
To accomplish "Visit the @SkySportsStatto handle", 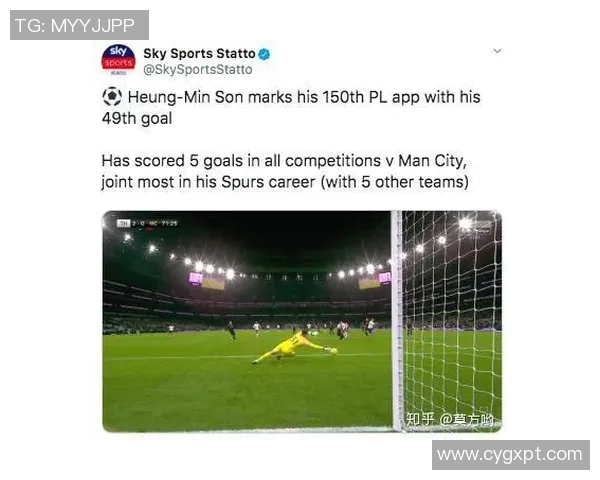I will click(x=197, y=70).
